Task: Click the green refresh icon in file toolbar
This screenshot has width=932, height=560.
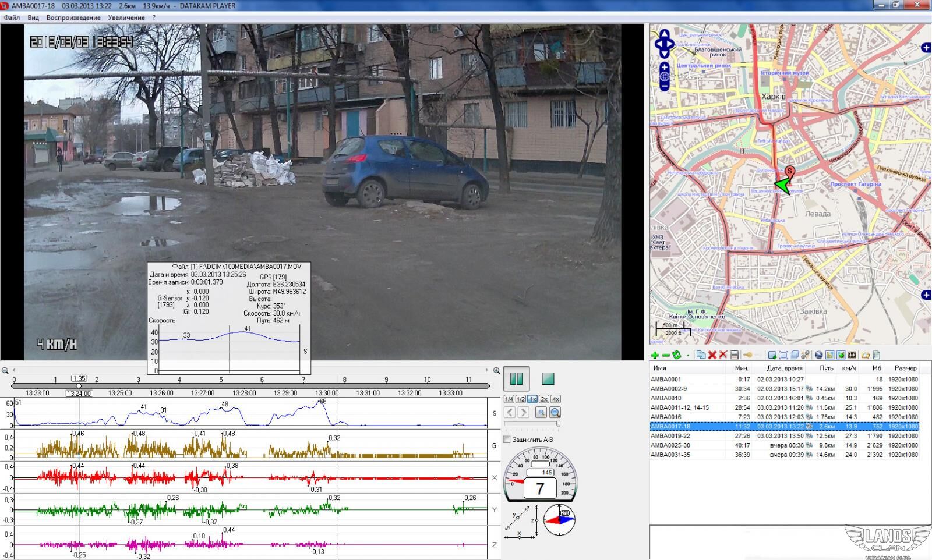Action: tap(676, 355)
